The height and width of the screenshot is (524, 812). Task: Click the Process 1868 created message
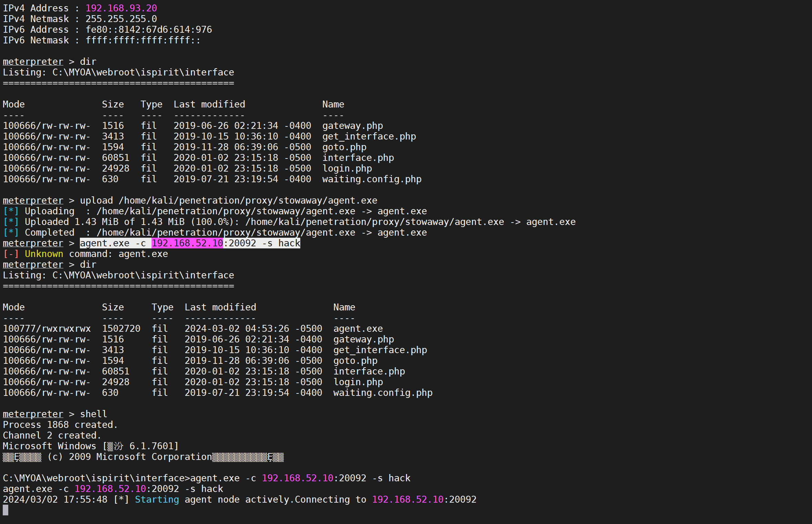coord(60,425)
